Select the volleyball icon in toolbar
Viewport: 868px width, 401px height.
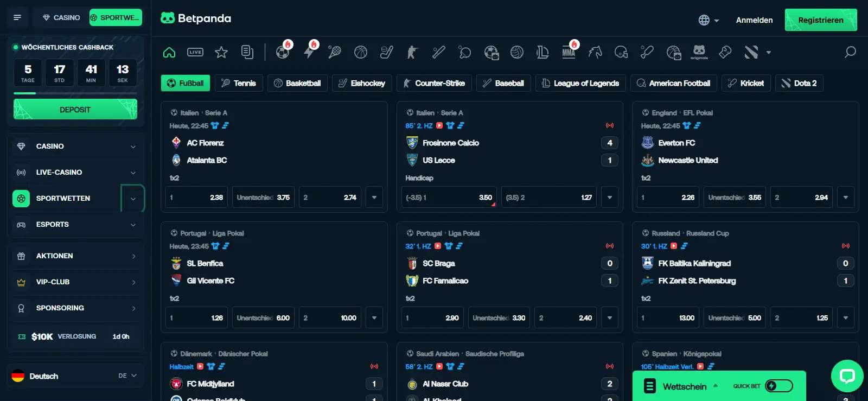(517, 52)
